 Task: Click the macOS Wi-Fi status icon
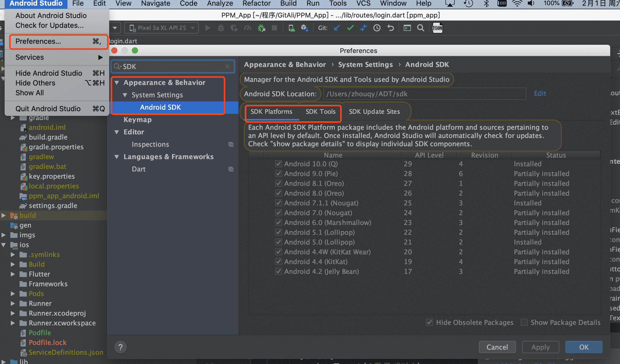click(517, 4)
